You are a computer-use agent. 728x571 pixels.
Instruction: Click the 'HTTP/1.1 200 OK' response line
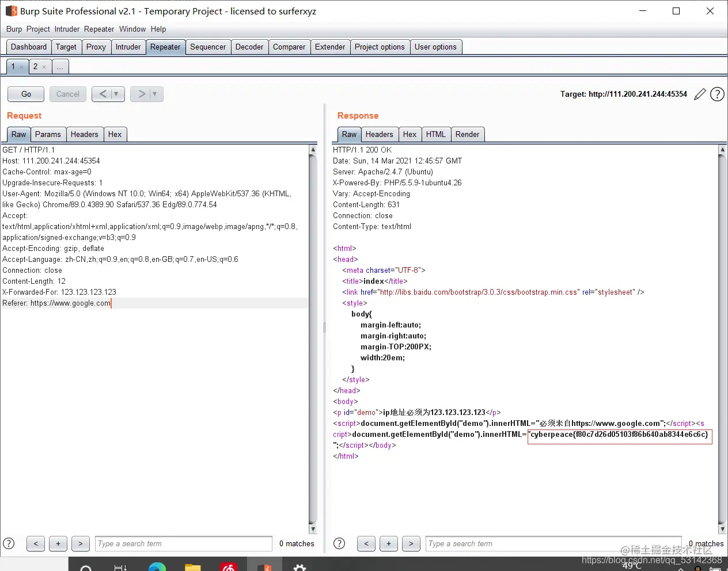pyautogui.click(x=362, y=150)
